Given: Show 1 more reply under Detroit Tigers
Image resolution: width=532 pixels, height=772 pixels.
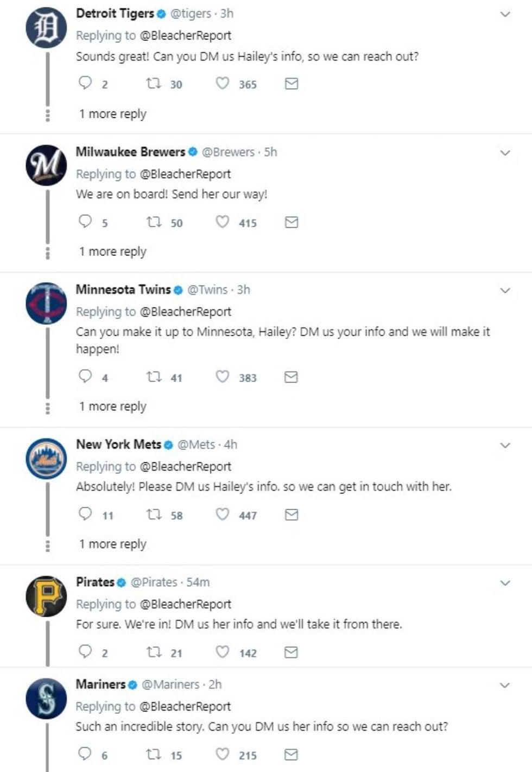Looking at the screenshot, I should (112, 114).
